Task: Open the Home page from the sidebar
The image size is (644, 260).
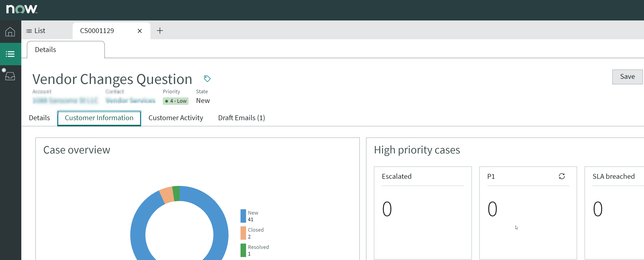Action: (10, 32)
